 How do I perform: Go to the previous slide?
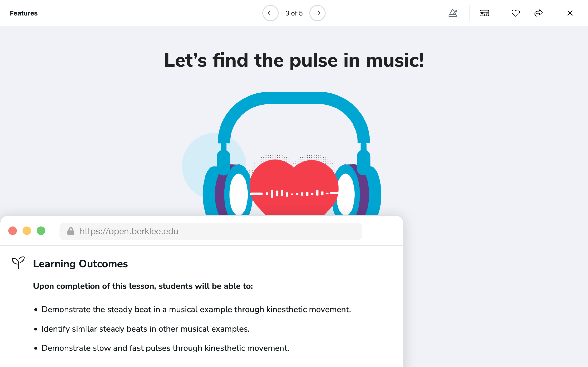[x=271, y=13]
